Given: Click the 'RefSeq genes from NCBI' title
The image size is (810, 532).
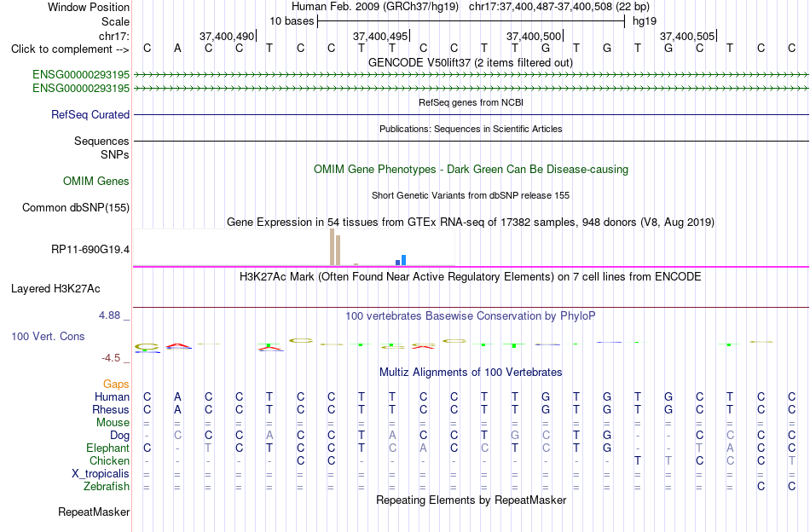Looking at the screenshot, I should [x=471, y=102].
